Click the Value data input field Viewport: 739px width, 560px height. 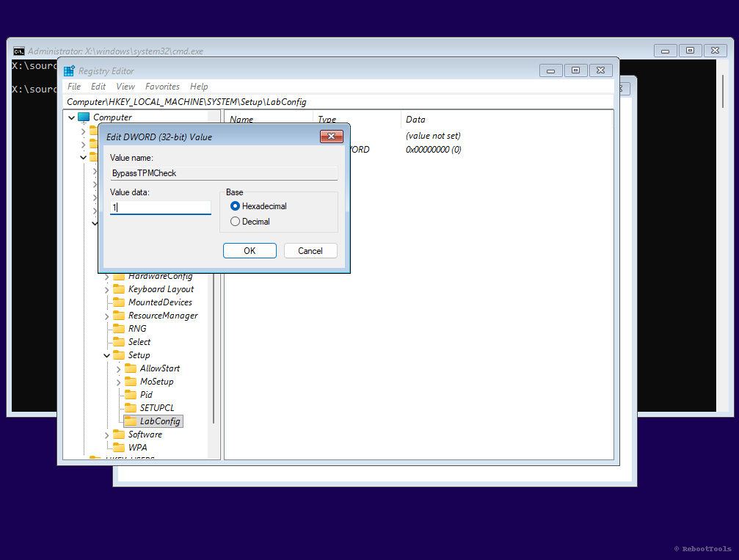point(160,208)
